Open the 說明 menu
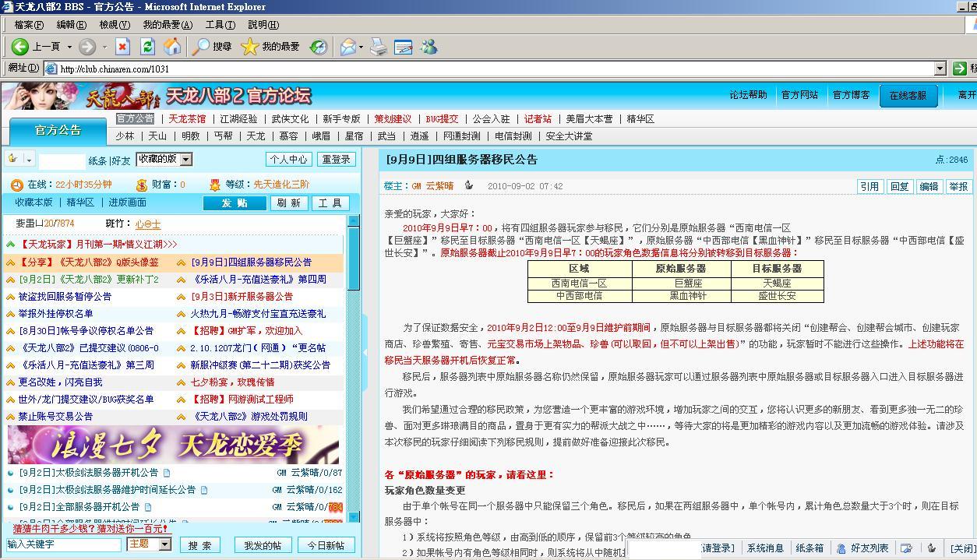This screenshot has width=977, height=560. 263,25
